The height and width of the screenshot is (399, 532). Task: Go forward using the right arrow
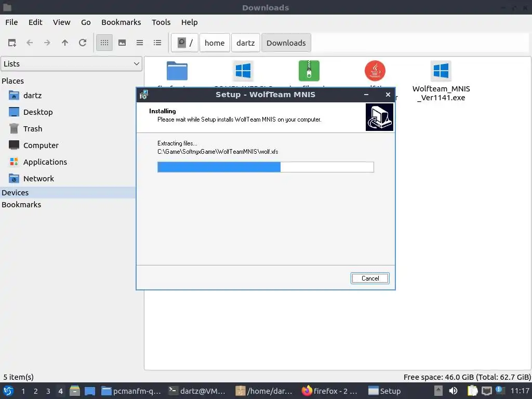pyautogui.click(x=47, y=43)
